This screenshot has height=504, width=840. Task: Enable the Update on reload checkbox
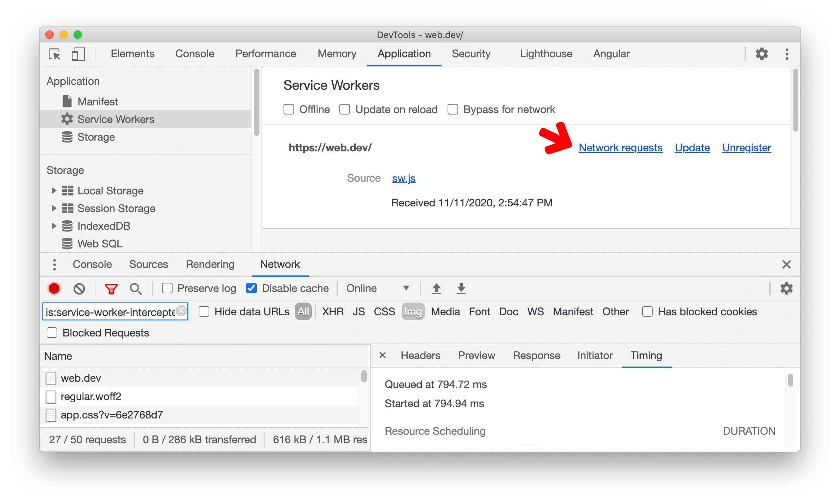pyautogui.click(x=346, y=109)
